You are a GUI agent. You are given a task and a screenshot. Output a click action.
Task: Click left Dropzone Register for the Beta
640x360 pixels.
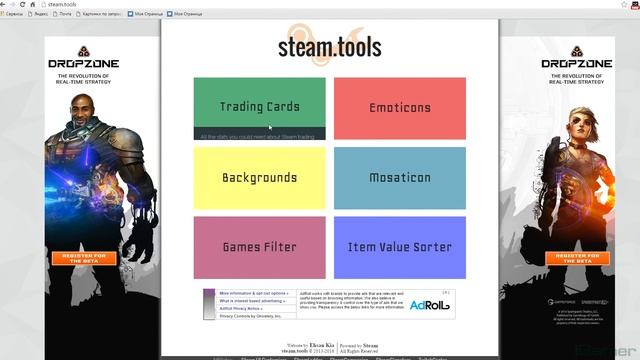pos(84,258)
